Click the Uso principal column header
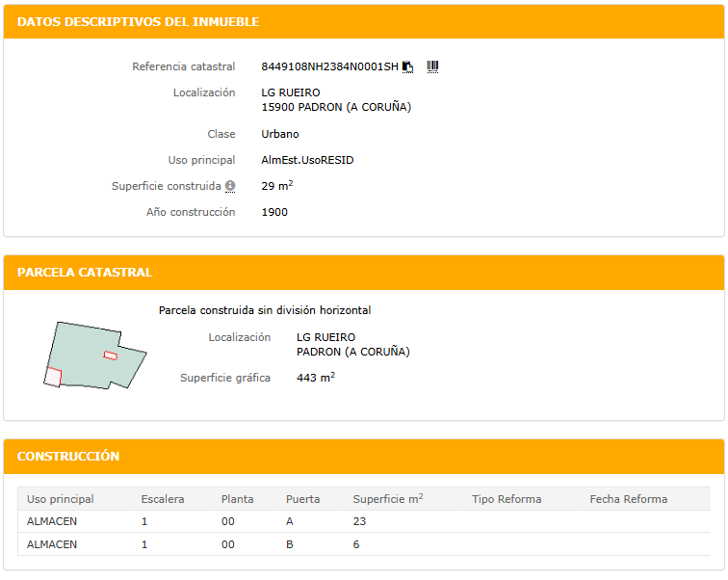The width and height of the screenshot is (728, 580). click(x=61, y=499)
